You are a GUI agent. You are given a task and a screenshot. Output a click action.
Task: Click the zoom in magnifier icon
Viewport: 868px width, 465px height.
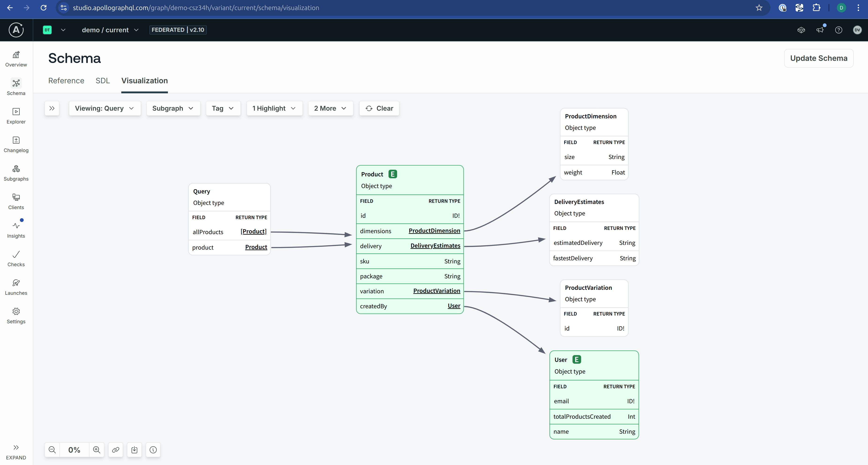(x=97, y=450)
